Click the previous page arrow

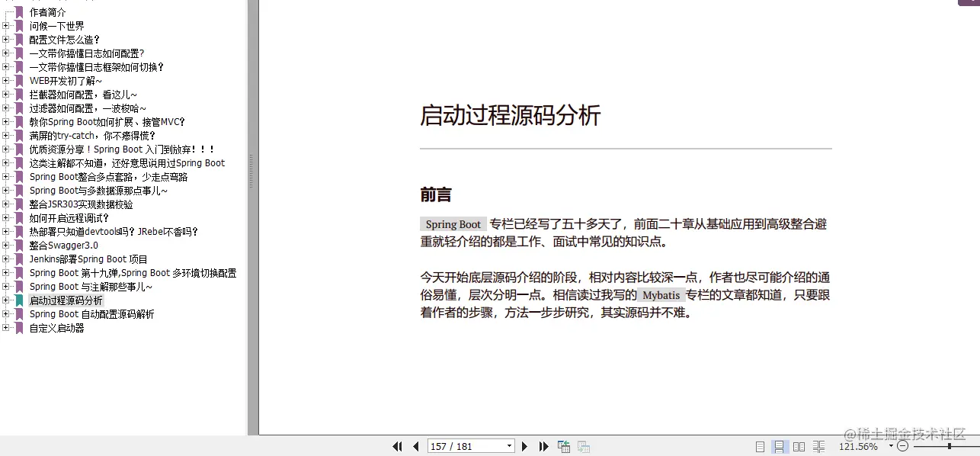tap(415, 446)
